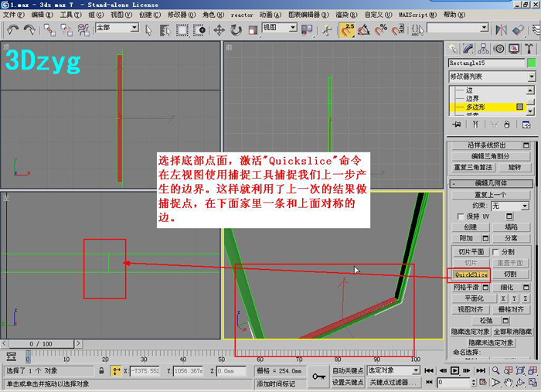Click the 附加 button
The height and width of the screenshot is (392, 541).
click(x=466, y=238)
